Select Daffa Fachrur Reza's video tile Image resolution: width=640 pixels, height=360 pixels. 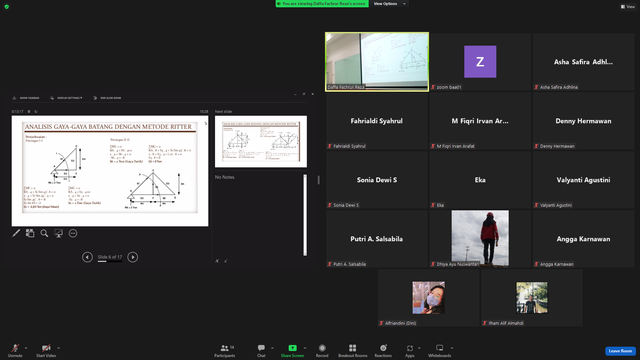(377, 62)
